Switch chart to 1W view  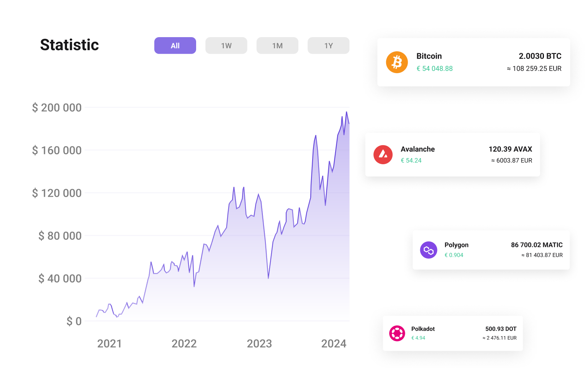pos(226,45)
